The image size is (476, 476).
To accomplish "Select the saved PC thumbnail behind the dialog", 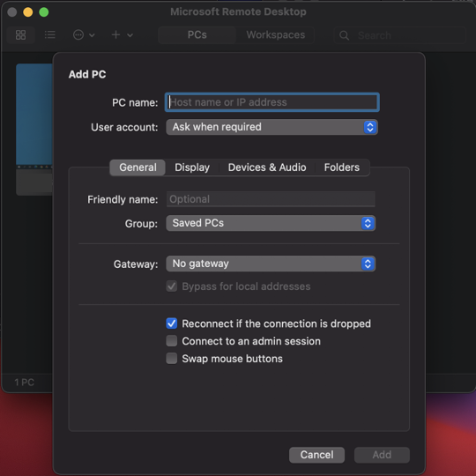I will tap(34, 130).
